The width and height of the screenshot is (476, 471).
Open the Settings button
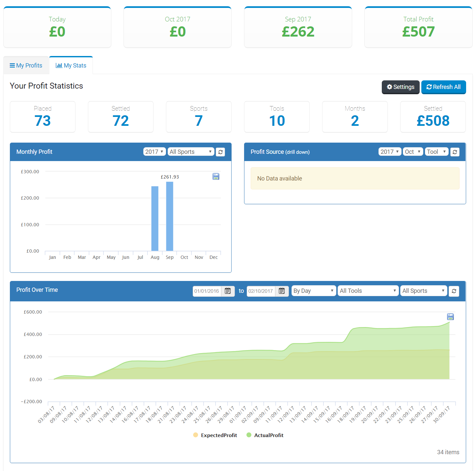pyautogui.click(x=400, y=87)
